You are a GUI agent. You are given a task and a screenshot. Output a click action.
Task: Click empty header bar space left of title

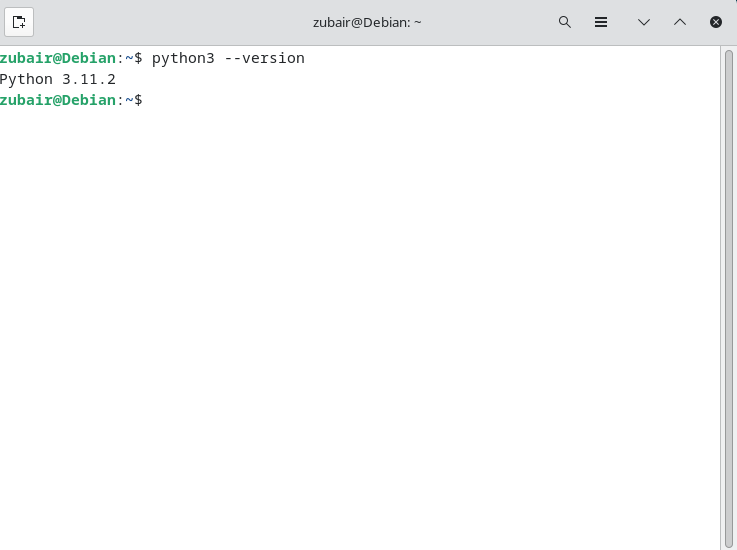coord(169,22)
